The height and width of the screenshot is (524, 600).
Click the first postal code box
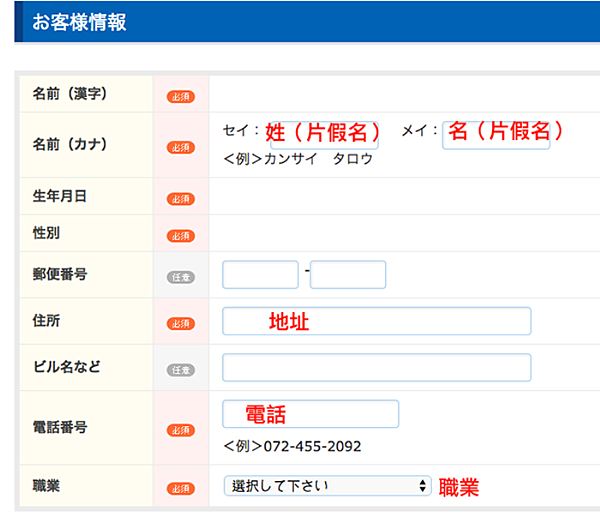(260, 274)
